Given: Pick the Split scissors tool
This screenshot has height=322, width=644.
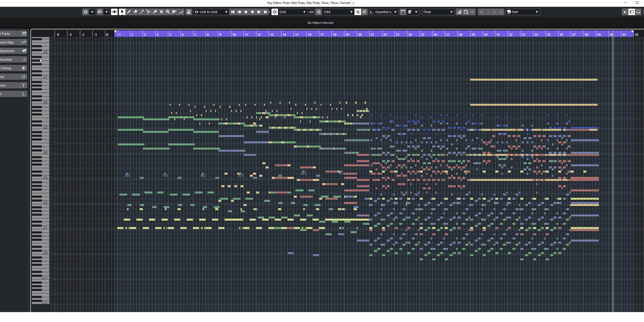Looking at the screenshot, I should 148,12.
